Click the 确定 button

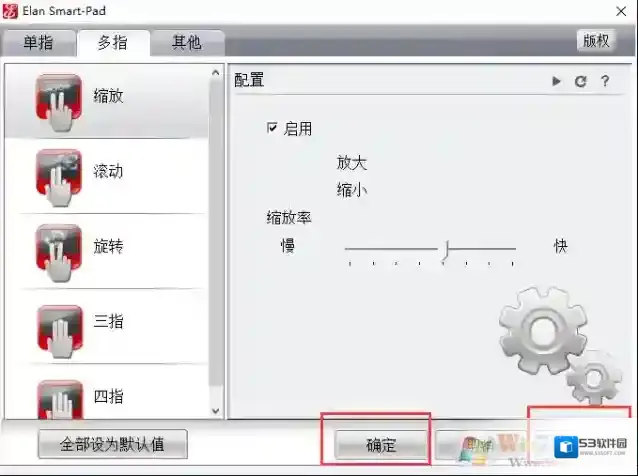click(x=380, y=445)
